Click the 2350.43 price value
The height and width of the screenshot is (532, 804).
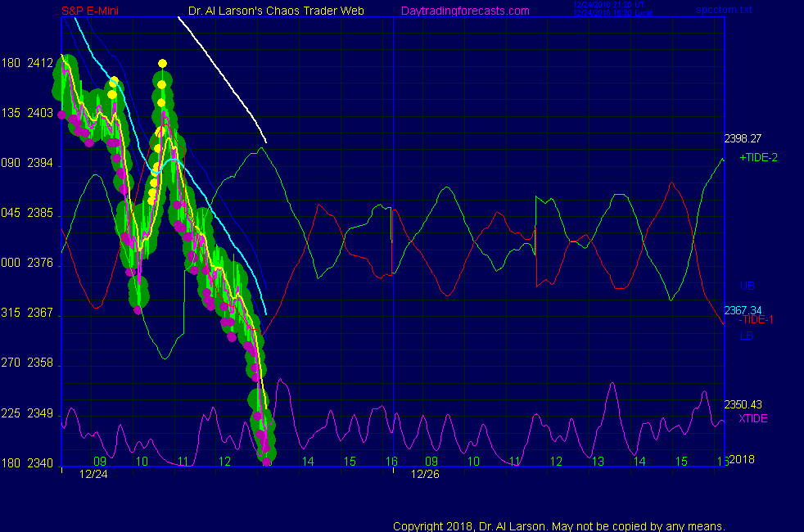coord(743,404)
